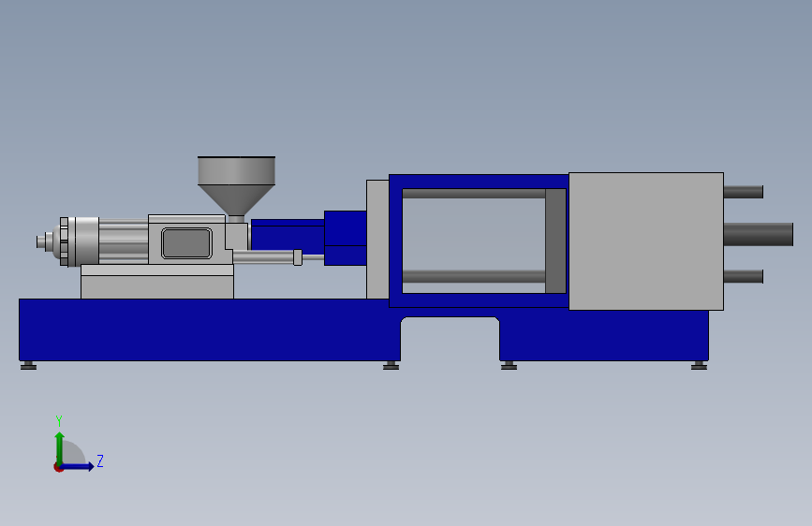Pick the upper thin tie rod at the right end
Screen dimensions: 812x526
pos(743,192)
